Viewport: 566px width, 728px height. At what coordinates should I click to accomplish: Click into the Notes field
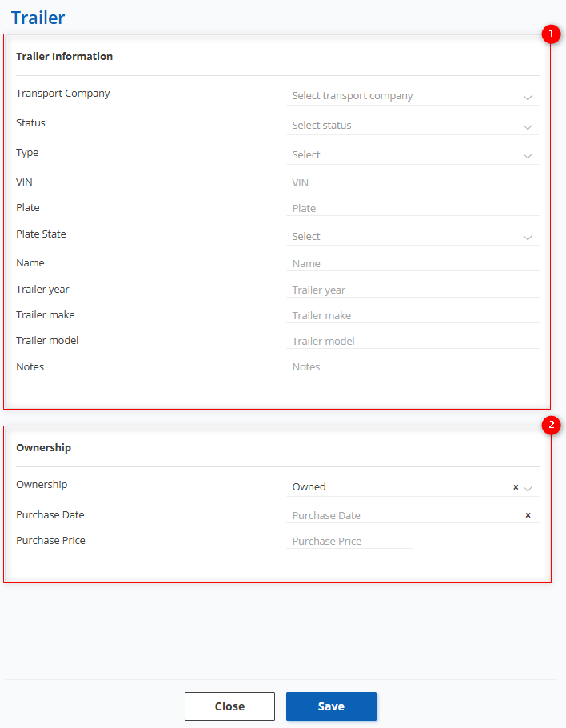pos(412,367)
